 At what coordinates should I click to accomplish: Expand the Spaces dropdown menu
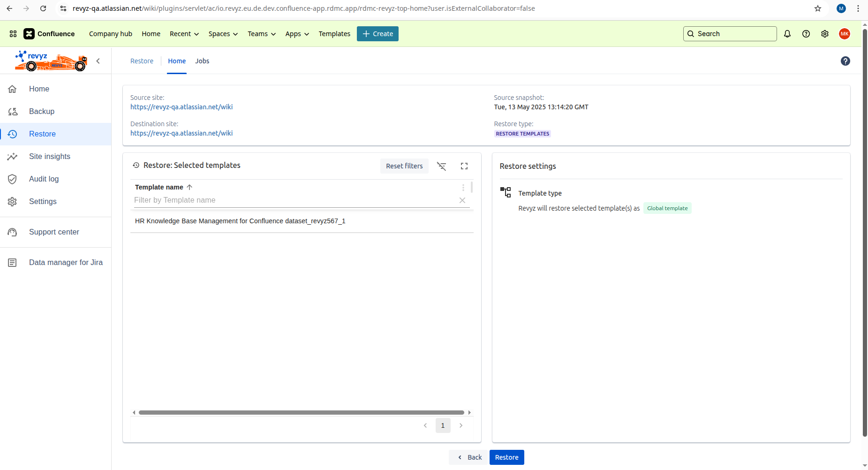click(223, 34)
